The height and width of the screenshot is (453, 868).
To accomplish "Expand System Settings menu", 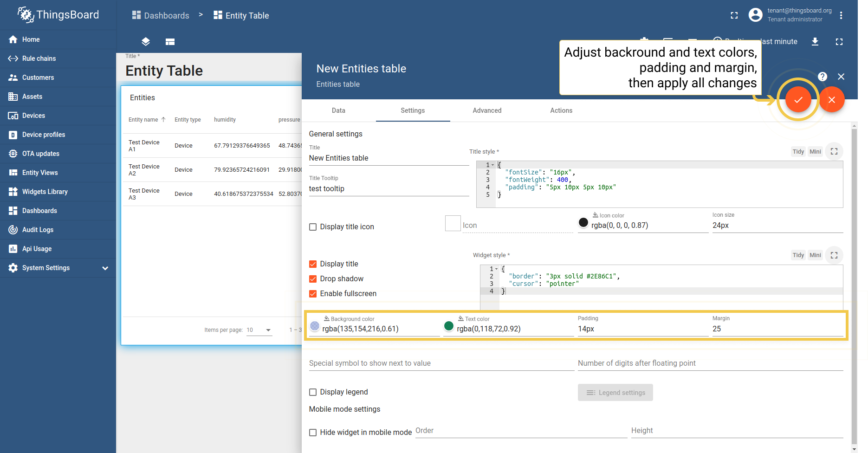I will point(58,268).
